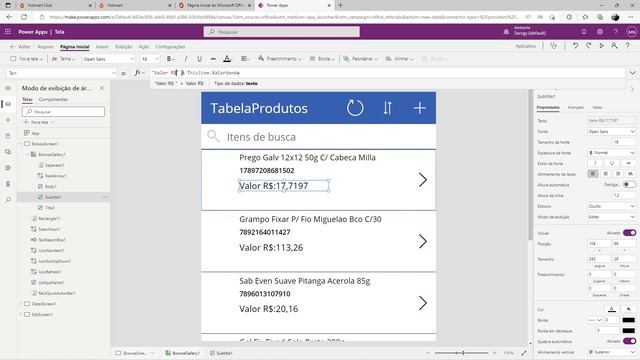
Task: Click the arrow on the Sab Even Suave product row
Action: 422,303
